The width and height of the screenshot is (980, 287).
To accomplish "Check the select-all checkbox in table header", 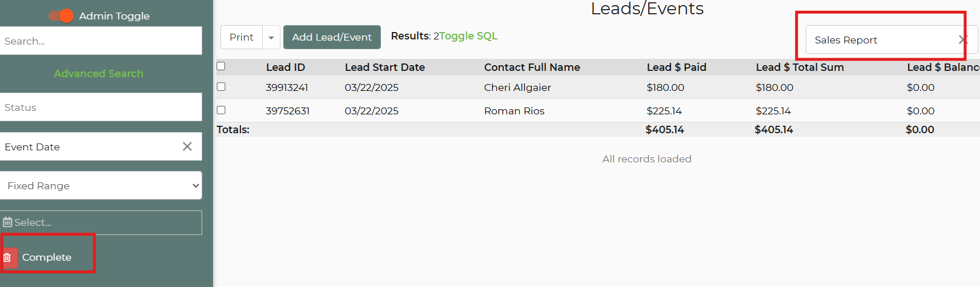I will [x=221, y=66].
